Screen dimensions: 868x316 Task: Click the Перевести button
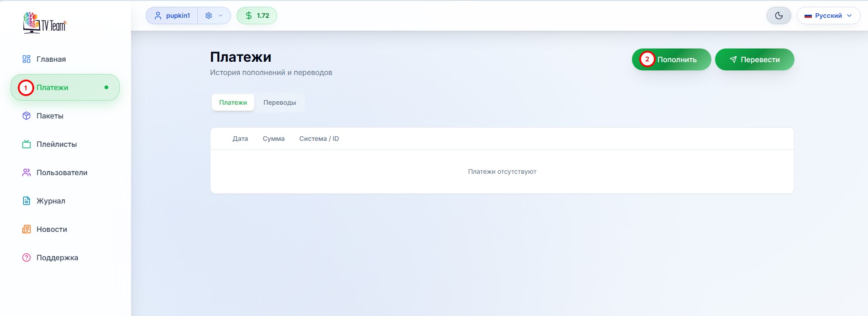(754, 59)
